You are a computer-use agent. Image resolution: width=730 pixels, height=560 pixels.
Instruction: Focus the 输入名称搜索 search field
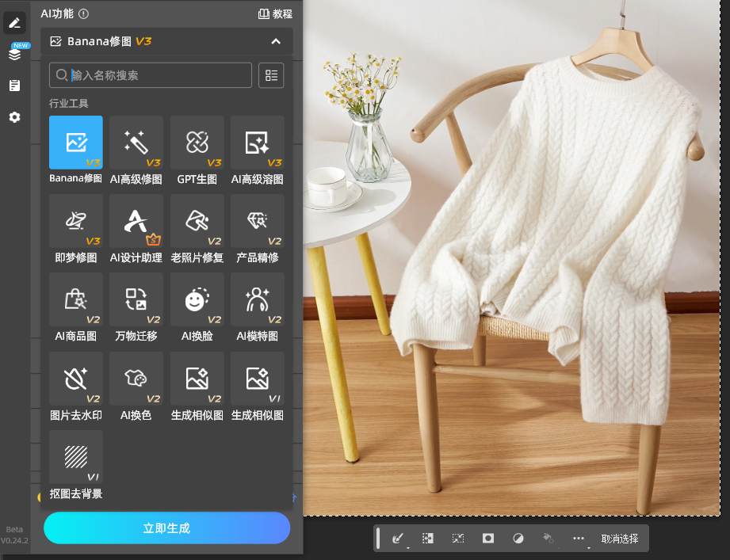151,75
